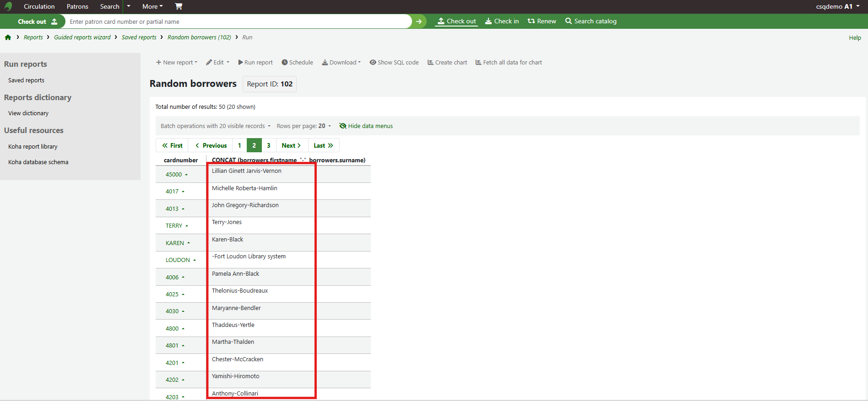Screen dimensions: 868x401
Task: Switch to Check in mode
Action: click(502, 21)
